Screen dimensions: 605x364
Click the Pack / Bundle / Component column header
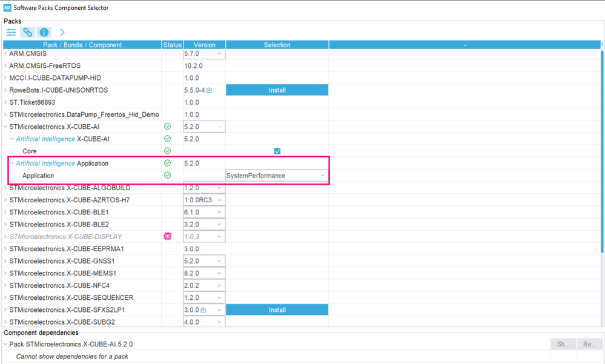(82, 45)
